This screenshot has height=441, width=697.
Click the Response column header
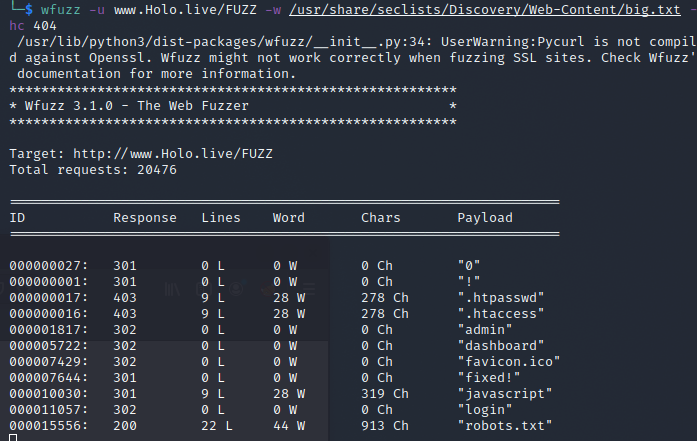144,218
